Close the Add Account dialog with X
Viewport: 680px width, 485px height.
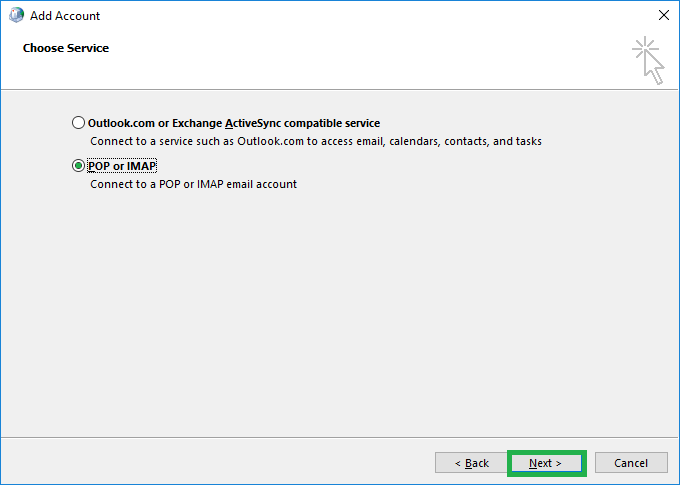(x=664, y=15)
